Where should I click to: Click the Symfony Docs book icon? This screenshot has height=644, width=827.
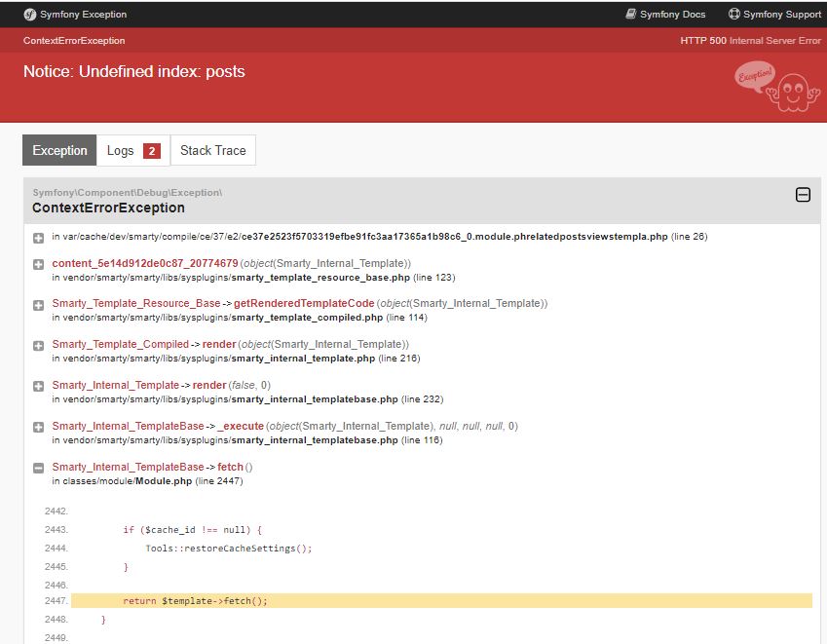(631, 15)
